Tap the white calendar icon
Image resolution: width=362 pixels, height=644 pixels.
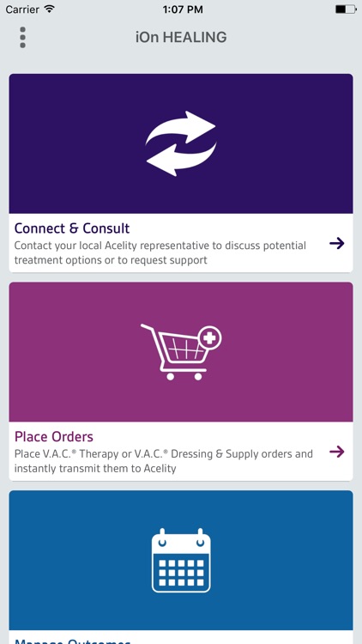tap(181, 561)
